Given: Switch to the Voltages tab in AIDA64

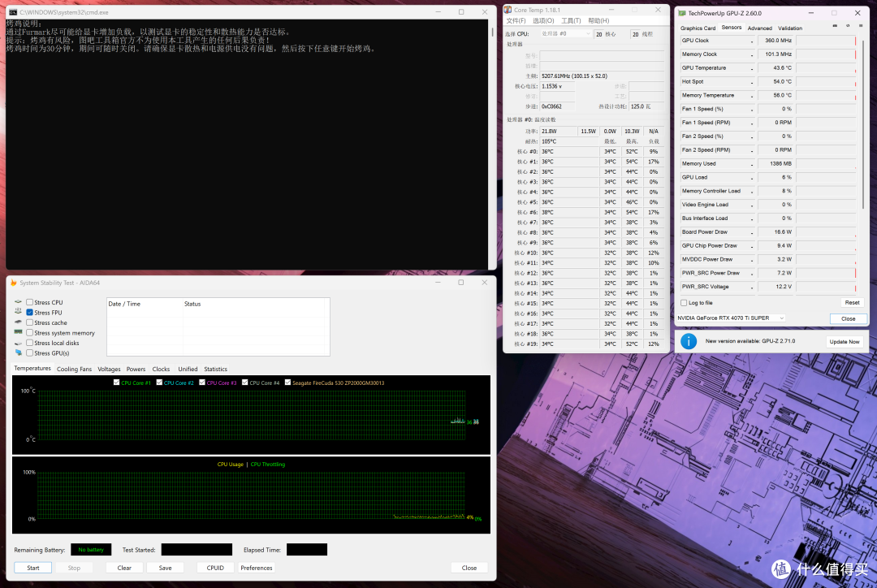Looking at the screenshot, I should click(x=109, y=369).
